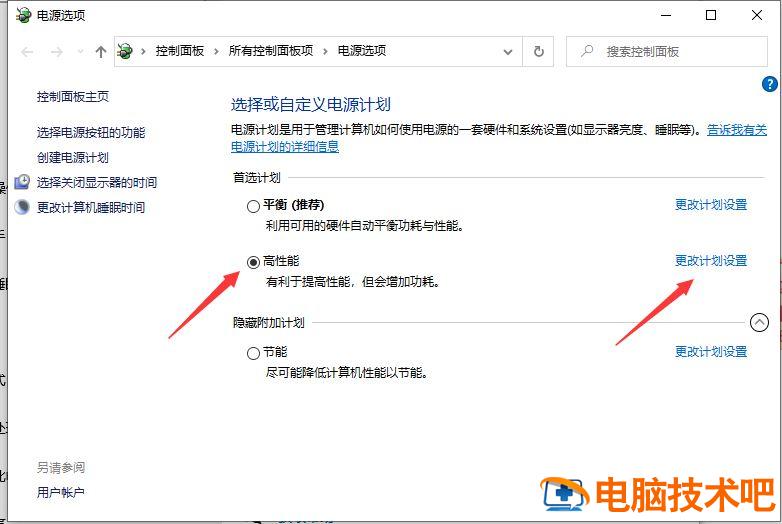The width and height of the screenshot is (782, 524).
Task: Click 电源选项 breadcrumb
Action: [362, 51]
